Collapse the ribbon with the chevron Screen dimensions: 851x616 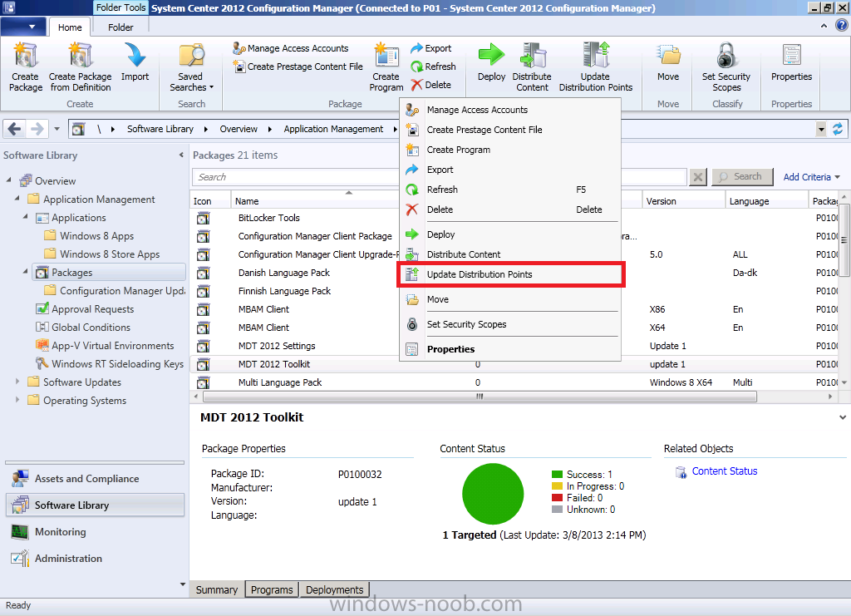coord(824,26)
